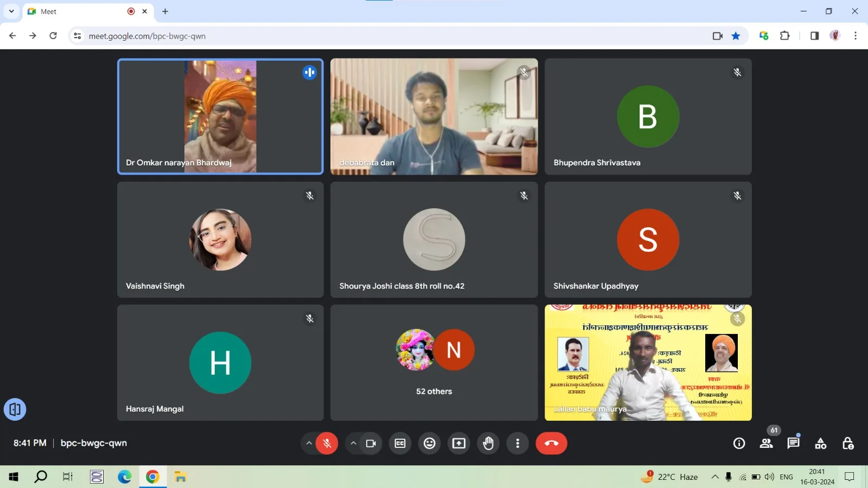Image resolution: width=868 pixels, height=488 pixels.
Task: Show the participants list
Action: (766, 444)
